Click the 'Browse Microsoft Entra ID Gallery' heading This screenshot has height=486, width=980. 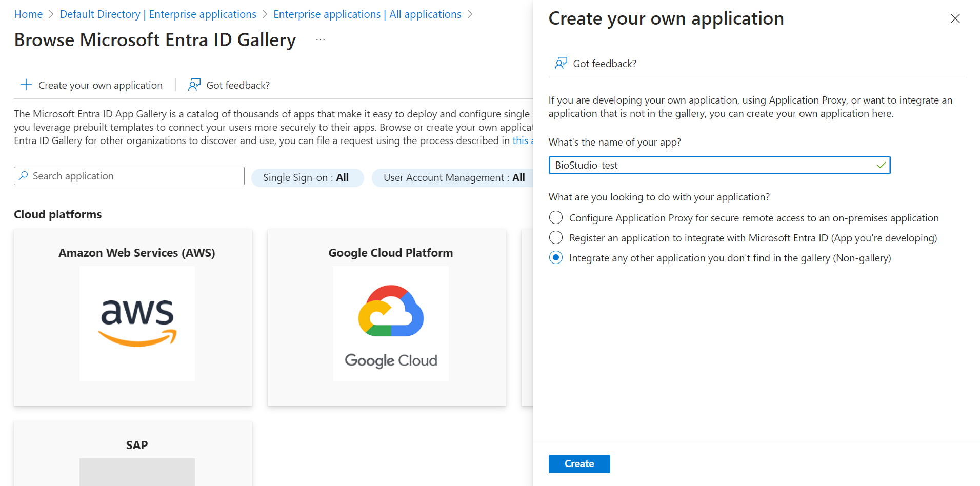pos(155,40)
